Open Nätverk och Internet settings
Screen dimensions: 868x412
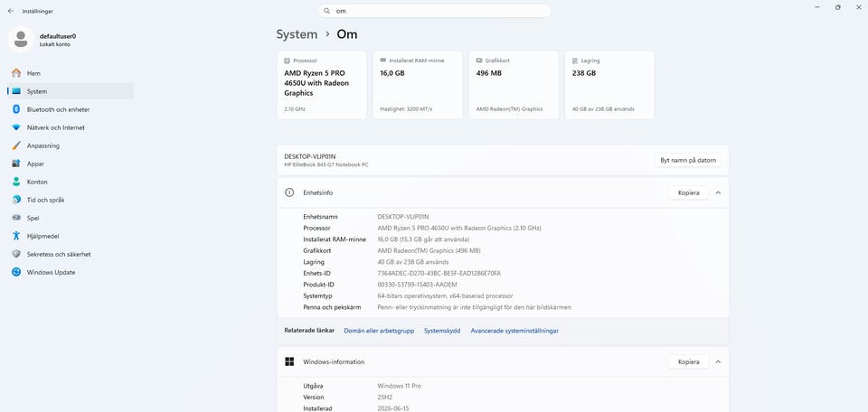71,127
